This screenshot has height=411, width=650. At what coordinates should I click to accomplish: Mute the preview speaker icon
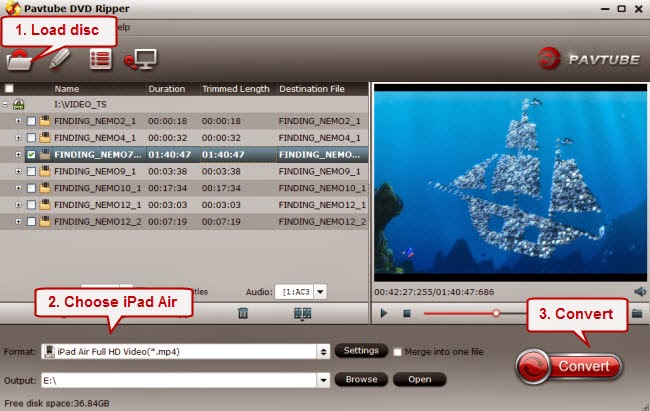[640, 292]
